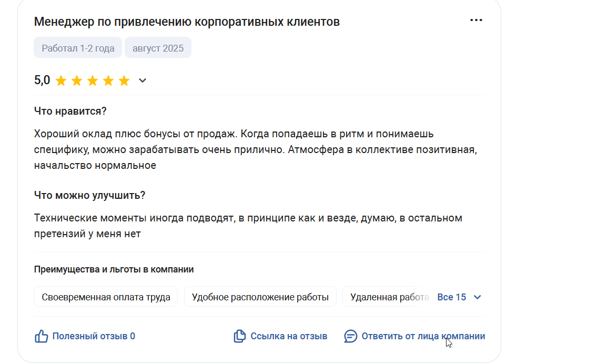Click the fifth rating star
This screenshot has width=598, height=364.
(x=124, y=80)
